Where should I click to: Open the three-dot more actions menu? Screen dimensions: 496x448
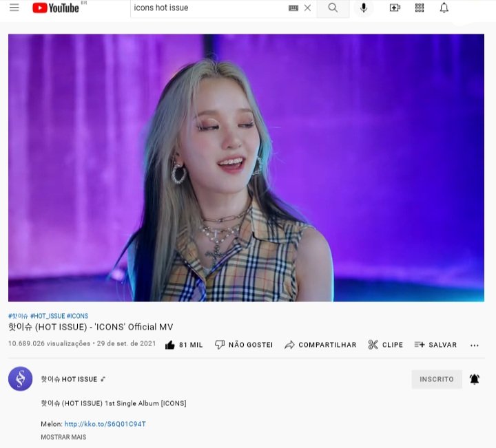pyautogui.click(x=475, y=345)
